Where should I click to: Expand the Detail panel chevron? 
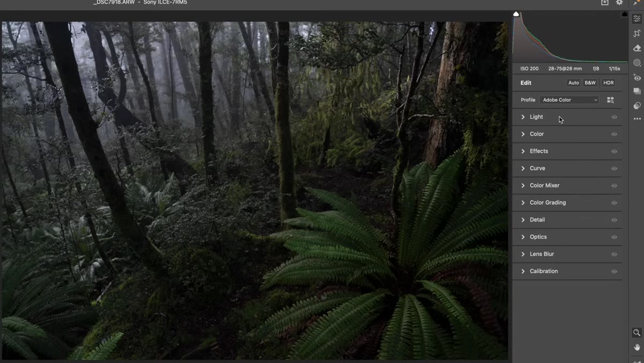click(x=523, y=220)
